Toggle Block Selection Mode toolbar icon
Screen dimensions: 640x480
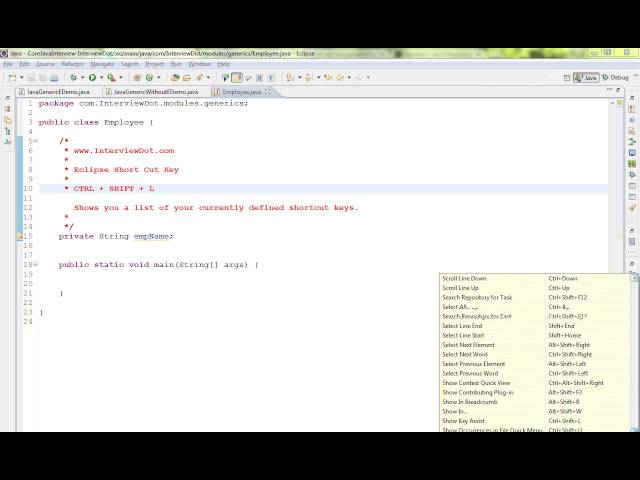point(260,78)
